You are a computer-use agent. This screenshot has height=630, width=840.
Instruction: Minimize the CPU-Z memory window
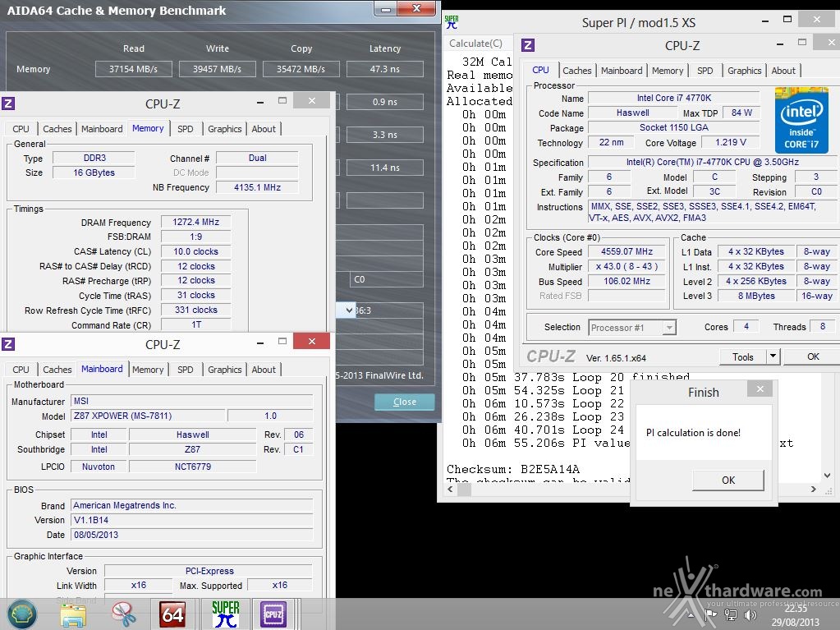point(260,103)
